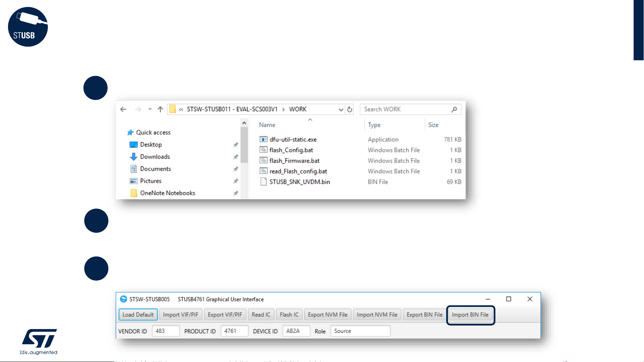Image resolution: width=644 pixels, height=362 pixels.
Task: Click the Load Default button
Action: point(138,315)
